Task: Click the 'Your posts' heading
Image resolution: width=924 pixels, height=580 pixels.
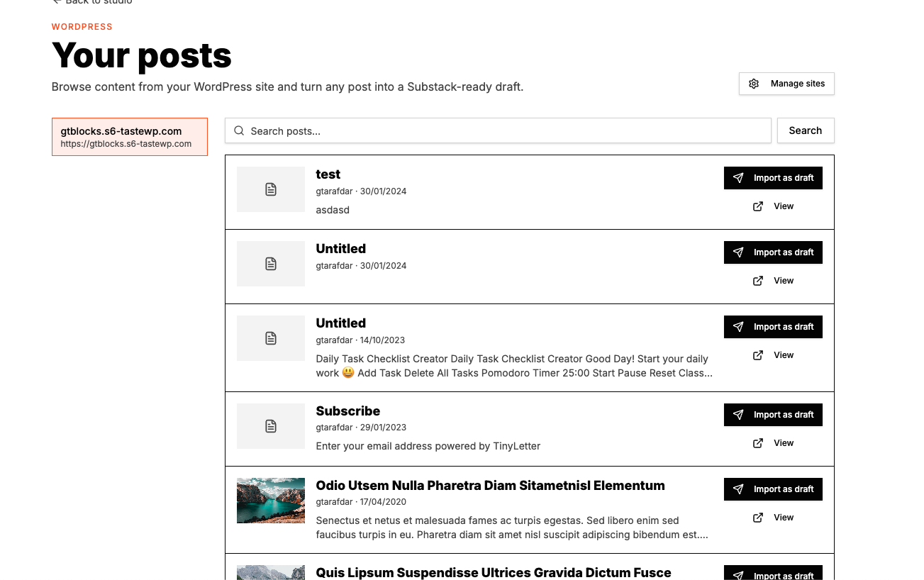Action: (142, 55)
